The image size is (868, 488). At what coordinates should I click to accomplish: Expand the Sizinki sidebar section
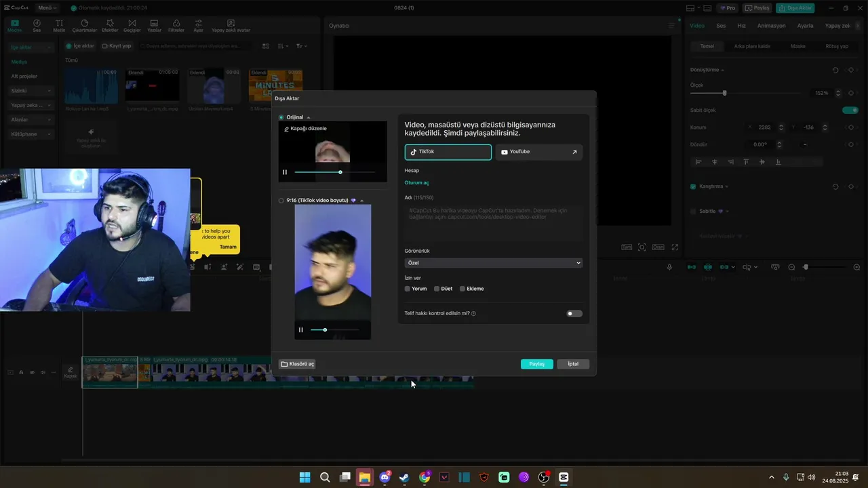click(31, 91)
